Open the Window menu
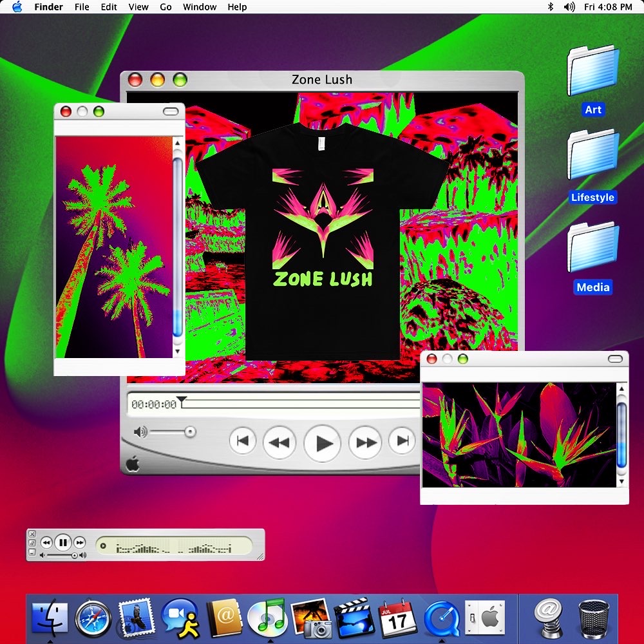 [200, 7]
